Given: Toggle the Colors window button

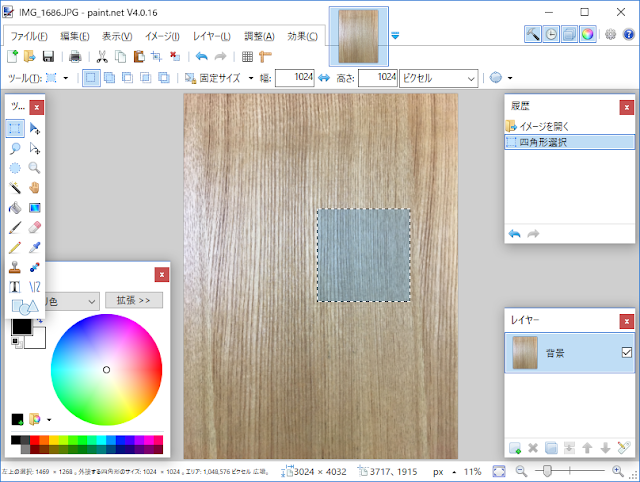Looking at the screenshot, I should pyautogui.click(x=587, y=34).
